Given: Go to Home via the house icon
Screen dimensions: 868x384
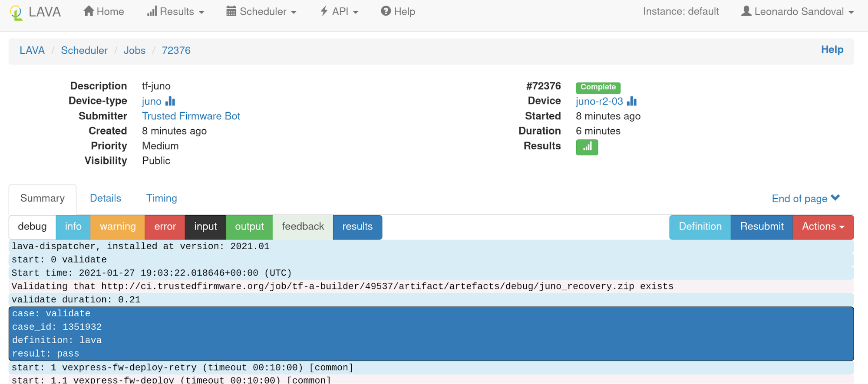Looking at the screenshot, I should click(x=89, y=11).
